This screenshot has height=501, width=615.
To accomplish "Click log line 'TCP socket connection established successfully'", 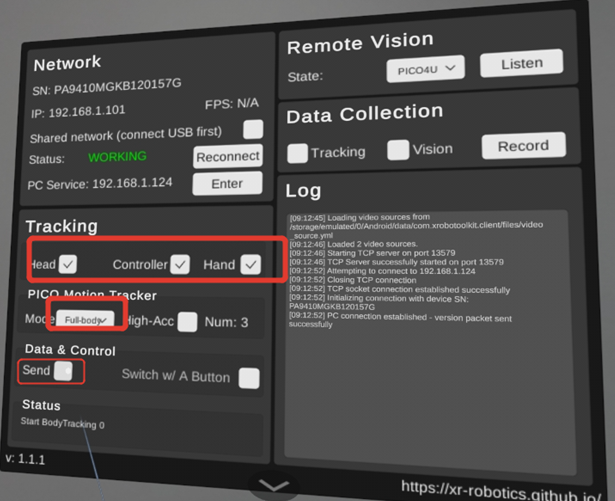I will coord(399,290).
